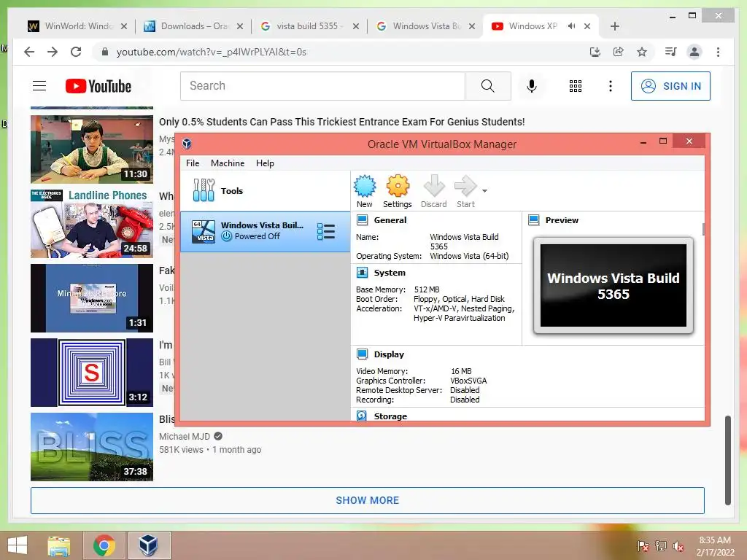Click the YouTube page scrollbar
747x560 pixels.
[727, 459]
